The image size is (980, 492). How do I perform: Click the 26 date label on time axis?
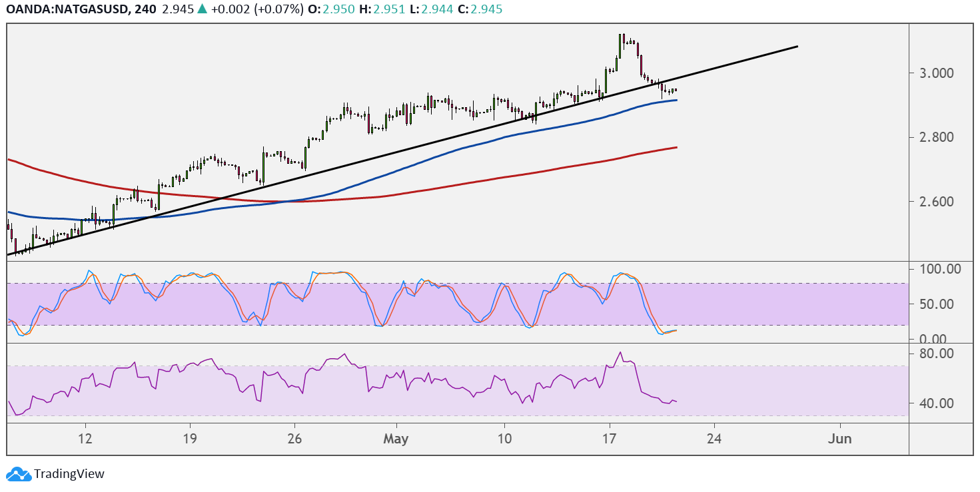[x=295, y=440]
